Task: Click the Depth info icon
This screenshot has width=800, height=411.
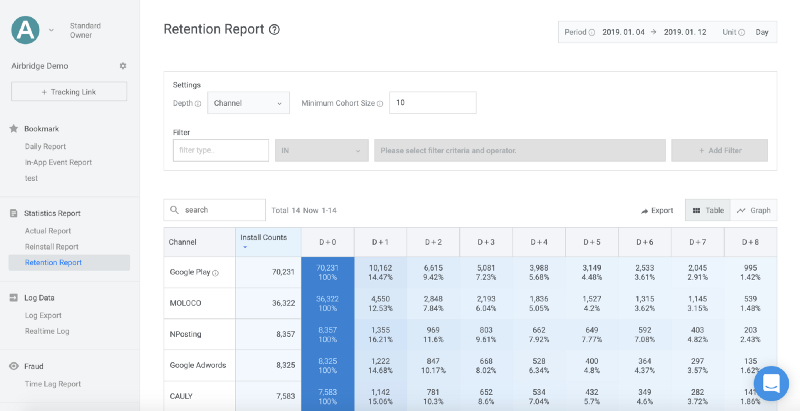Action: point(198,104)
